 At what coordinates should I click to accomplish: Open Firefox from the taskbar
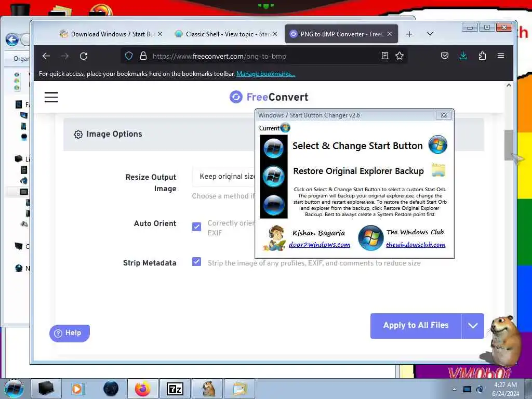click(x=143, y=389)
